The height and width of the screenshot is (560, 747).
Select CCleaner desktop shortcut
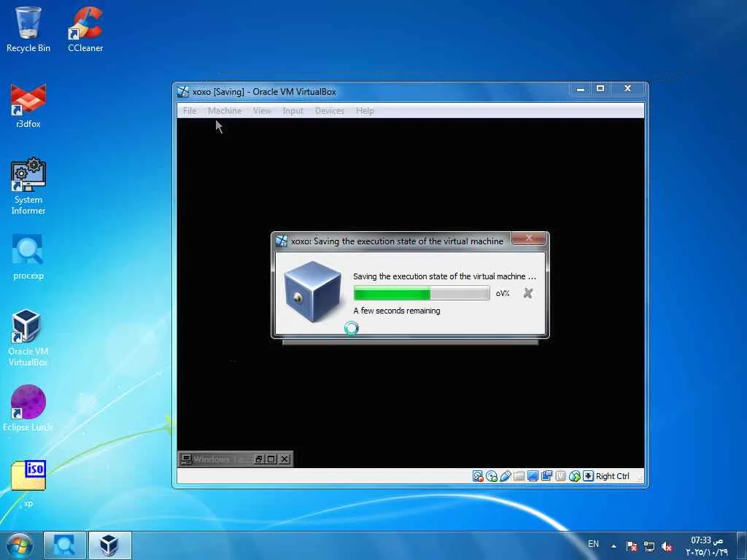[x=85, y=28]
